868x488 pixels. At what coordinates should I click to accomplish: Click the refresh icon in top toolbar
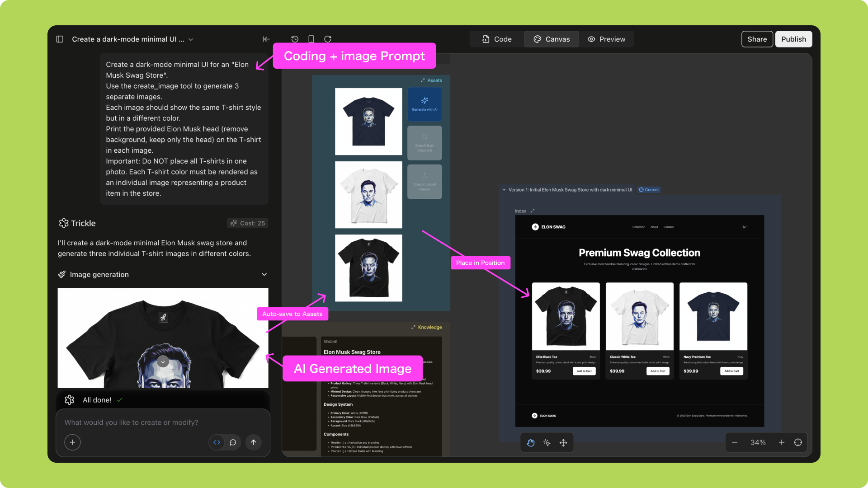(x=328, y=39)
